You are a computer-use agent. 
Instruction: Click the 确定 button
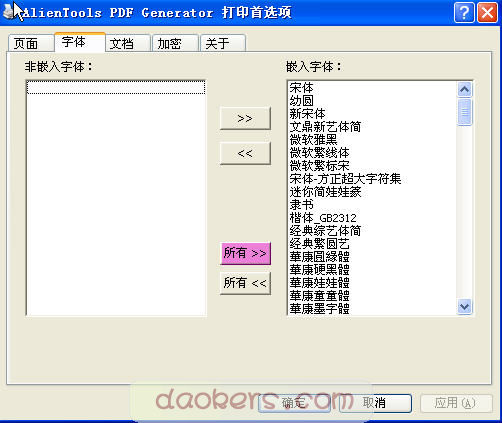(294, 403)
